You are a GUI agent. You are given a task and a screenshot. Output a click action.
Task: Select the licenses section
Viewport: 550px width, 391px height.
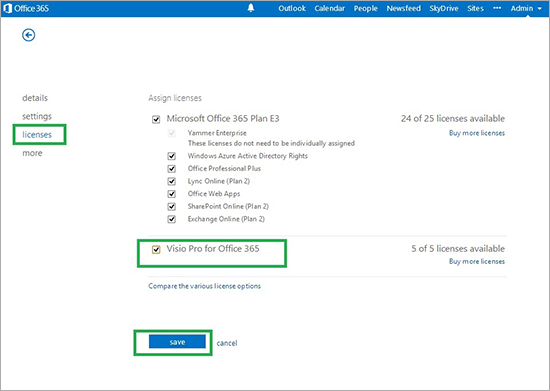point(37,135)
